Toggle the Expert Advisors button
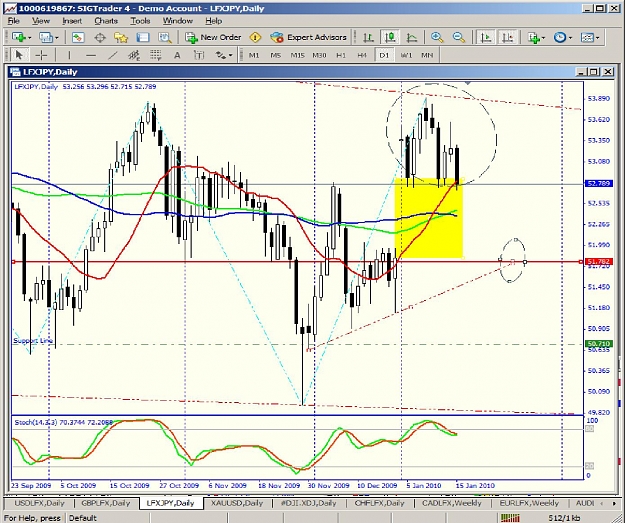 (x=309, y=37)
